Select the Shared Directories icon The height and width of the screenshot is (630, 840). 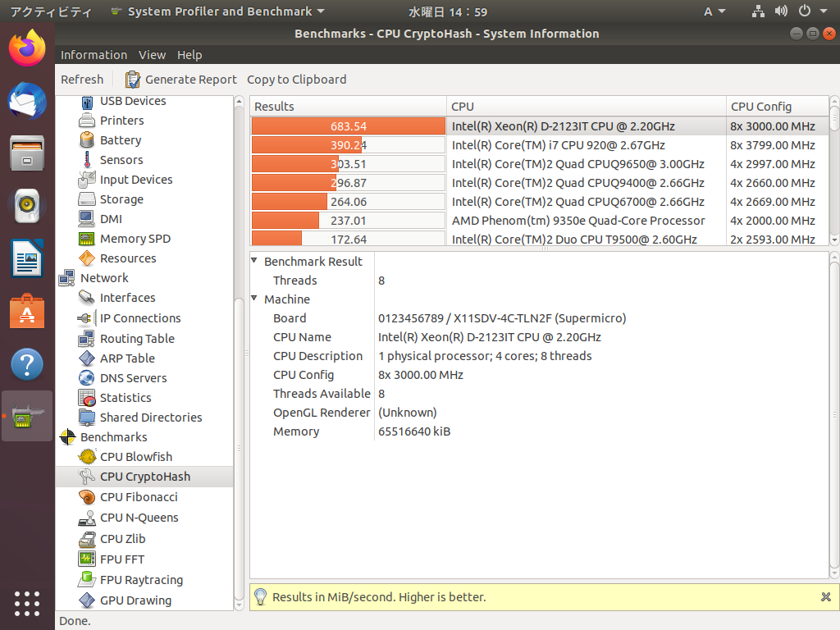(x=87, y=418)
